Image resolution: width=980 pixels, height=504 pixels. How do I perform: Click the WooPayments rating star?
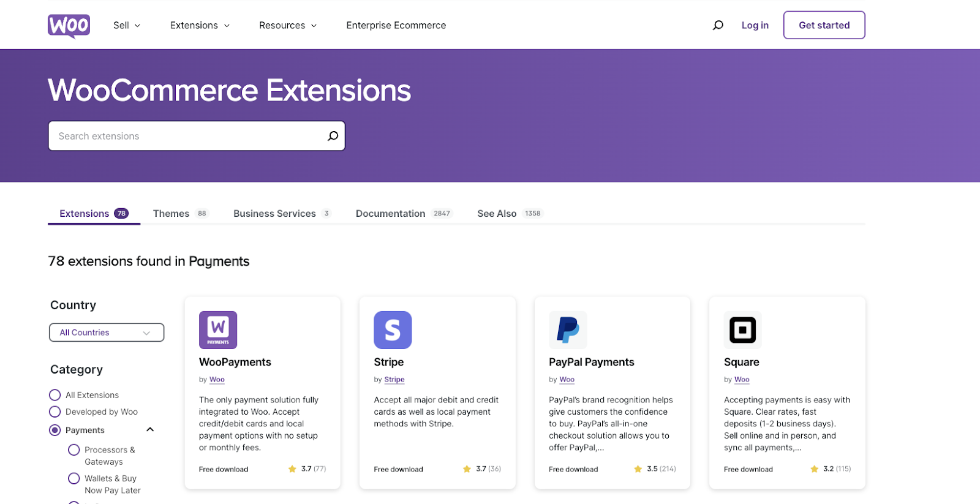tap(292, 469)
